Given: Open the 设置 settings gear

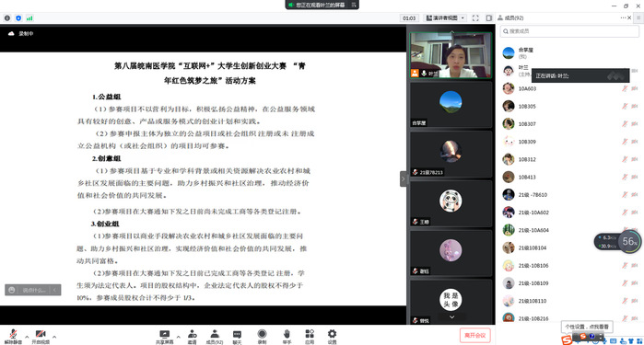Looking at the screenshot, I should pos(332,334).
